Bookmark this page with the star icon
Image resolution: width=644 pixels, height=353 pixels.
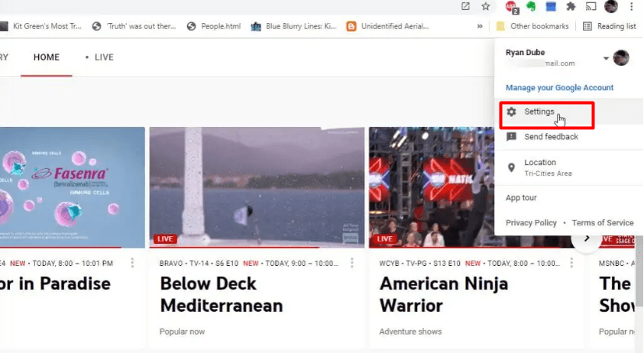(x=486, y=7)
